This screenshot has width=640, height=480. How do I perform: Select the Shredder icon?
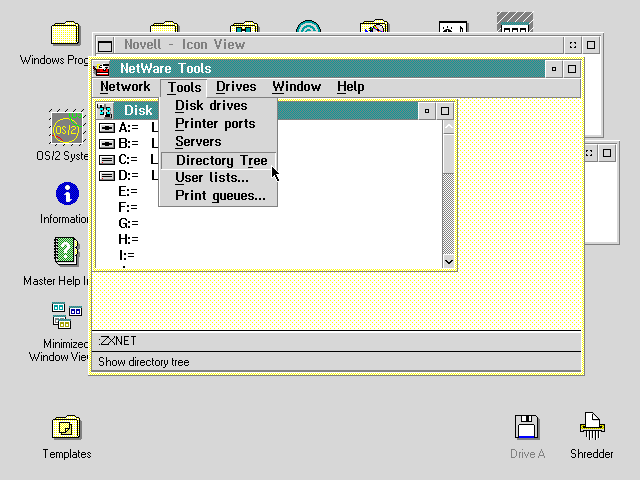pos(592,426)
